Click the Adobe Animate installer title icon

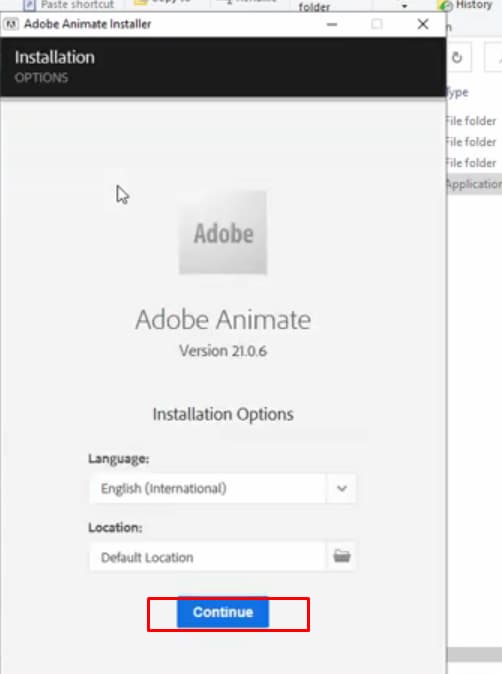(x=11, y=24)
